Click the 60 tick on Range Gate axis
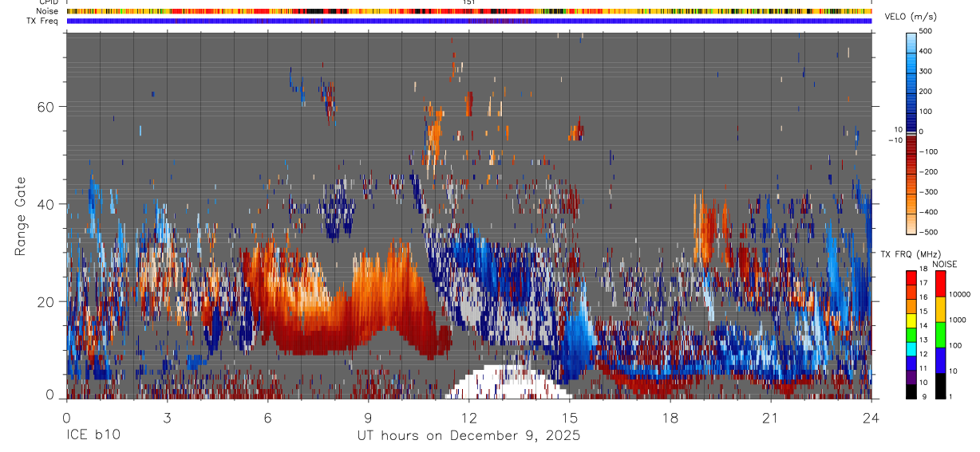 point(47,106)
